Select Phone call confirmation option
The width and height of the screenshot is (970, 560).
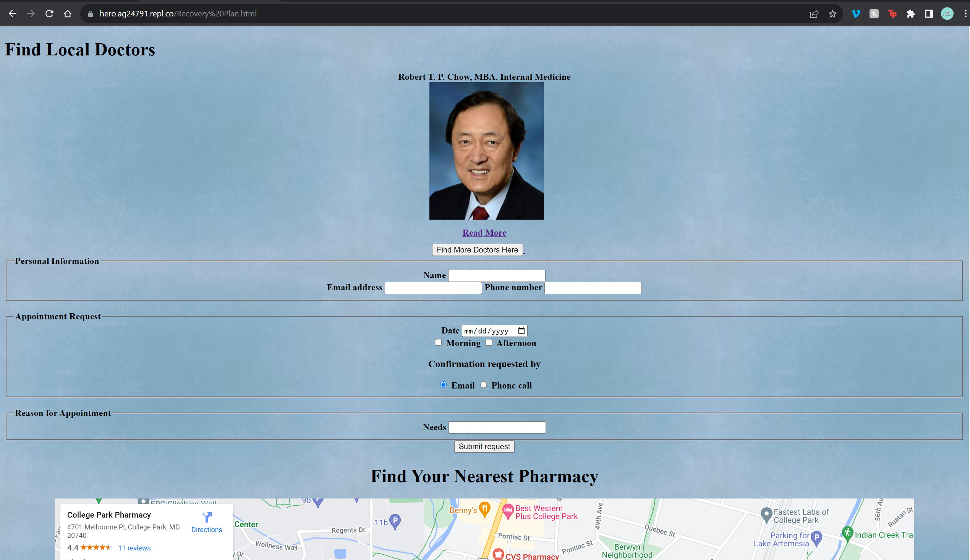[483, 385]
